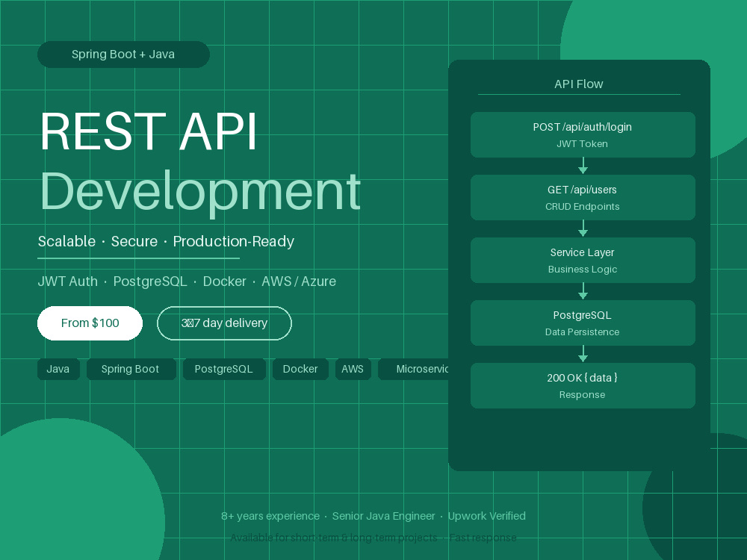This screenshot has height=560, width=747.
Task: Select the Java tag
Action: pos(58,369)
